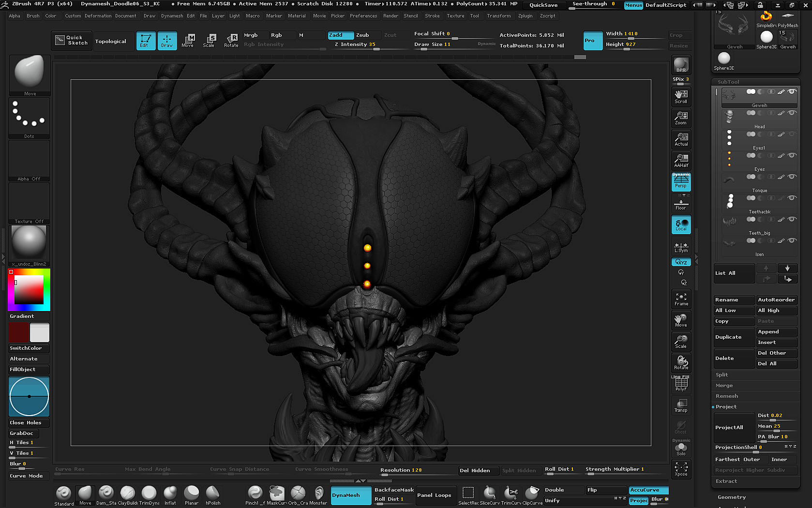Click the Close Holes button
This screenshot has height=508, width=812.
coord(29,422)
